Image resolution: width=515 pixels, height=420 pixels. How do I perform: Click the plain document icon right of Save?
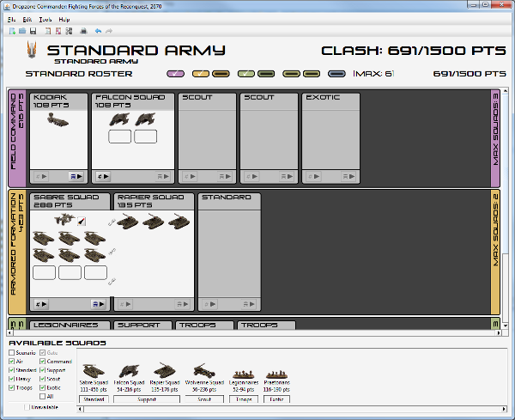(48, 31)
